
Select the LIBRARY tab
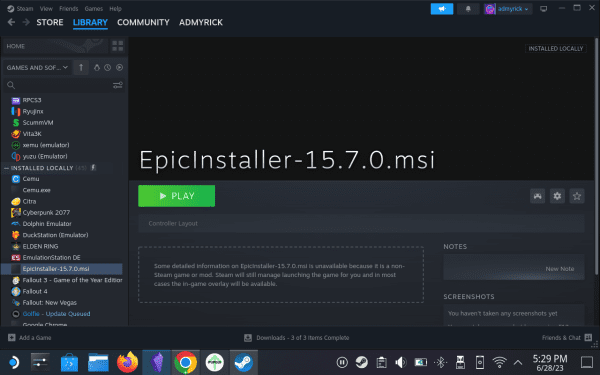[x=90, y=22]
